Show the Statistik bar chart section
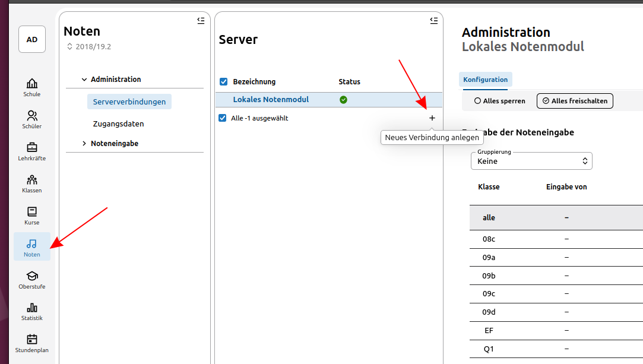Image resolution: width=643 pixels, height=364 pixels. point(32,311)
